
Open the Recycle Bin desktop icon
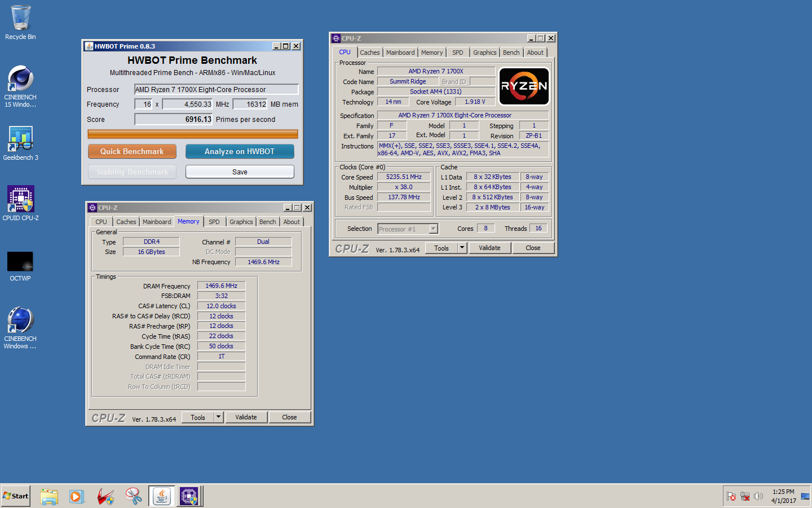click(20, 23)
